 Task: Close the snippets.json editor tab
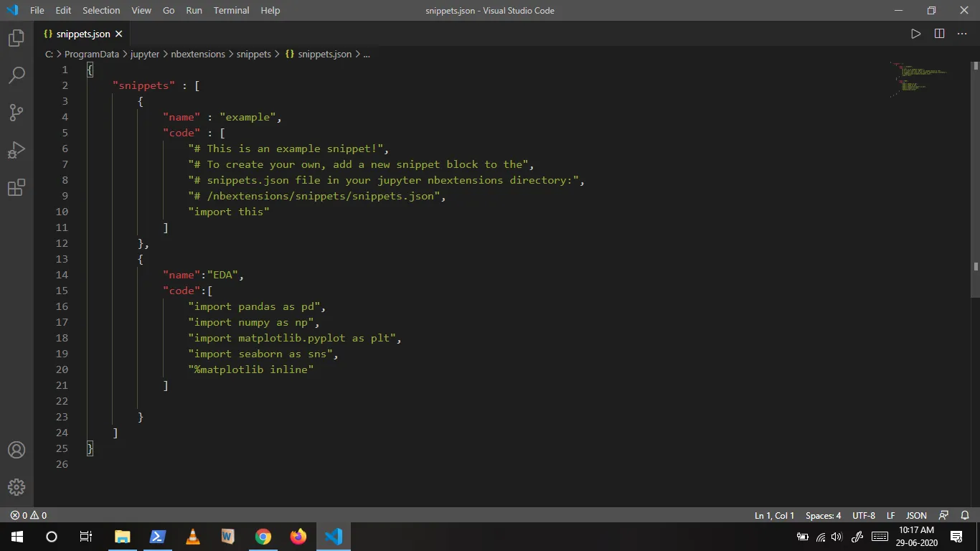[x=119, y=34]
